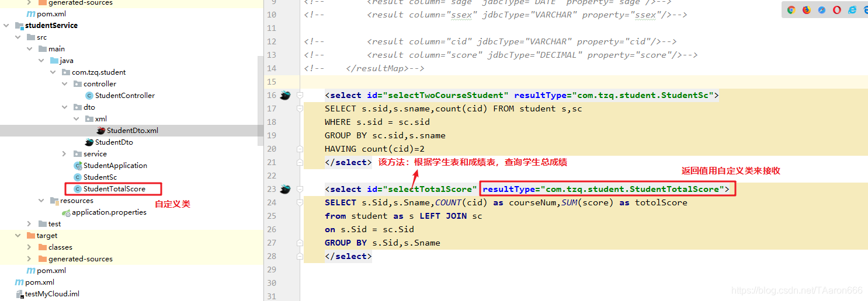Expand the test folder chevron

29,224
